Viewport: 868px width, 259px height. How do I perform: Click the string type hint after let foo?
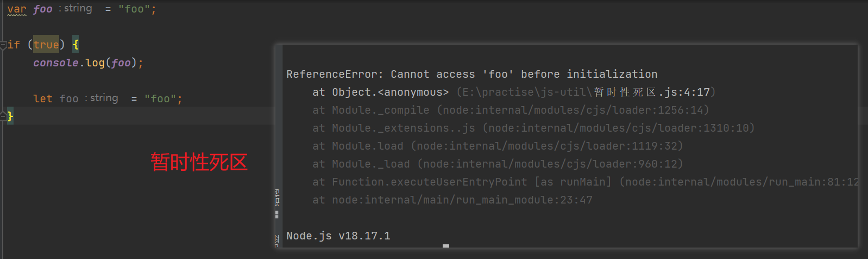tap(104, 98)
